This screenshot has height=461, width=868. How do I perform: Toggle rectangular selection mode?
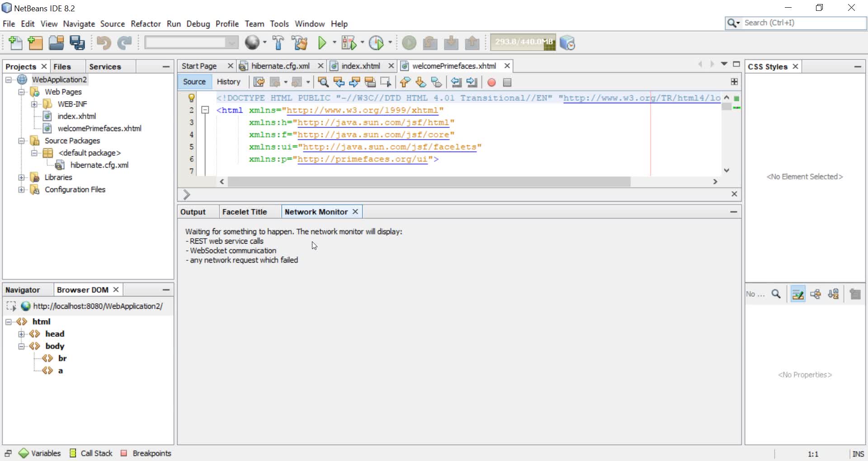click(387, 82)
